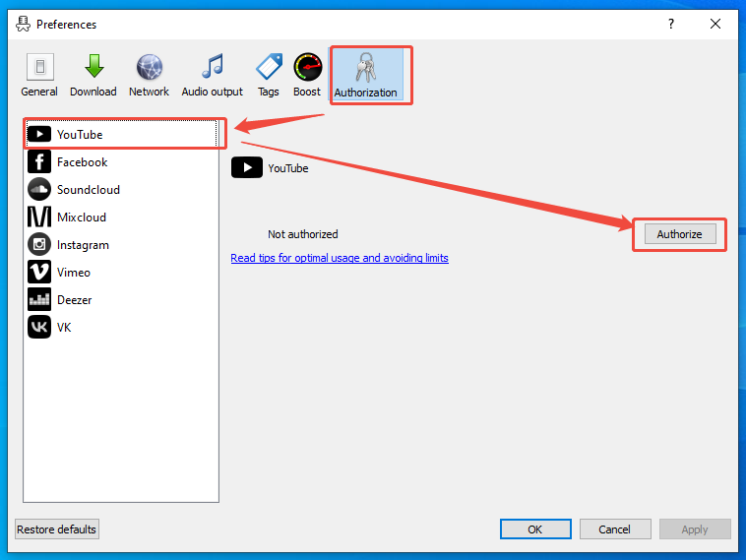Select the Instagram icon in service list

[x=39, y=244]
